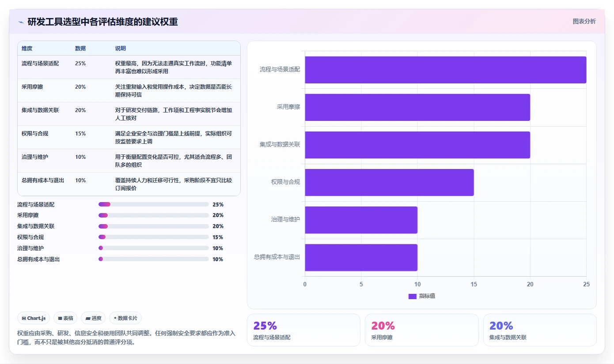Open the 25% 流程与场景适配 data card
Screen dimensions: 614x364
coord(303,330)
